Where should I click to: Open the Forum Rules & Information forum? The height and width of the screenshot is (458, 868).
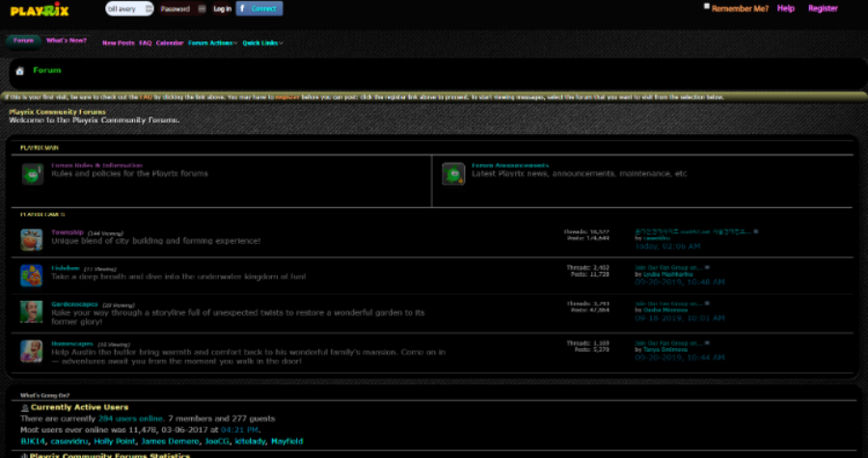click(96, 166)
